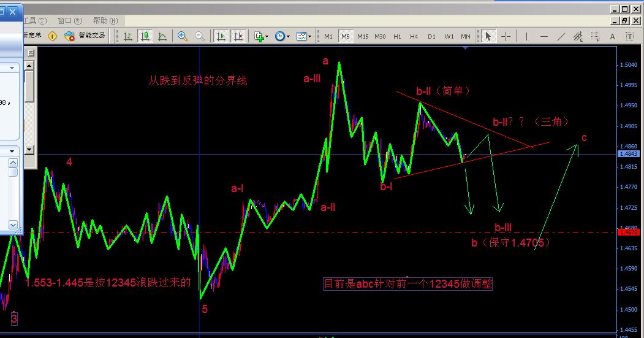
Task: Click the 智能交易 expert advisors button
Action: pos(85,36)
